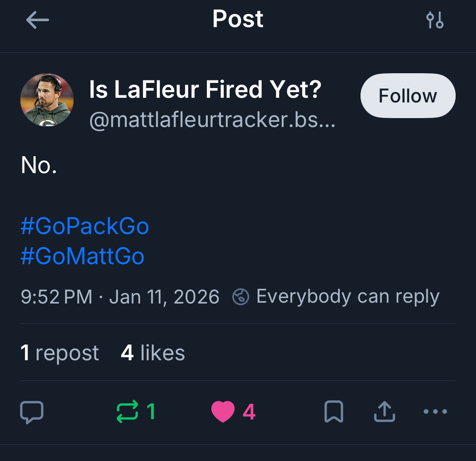
Task: Follow the Is LaFleur Fired Yet account
Action: [x=407, y=96]
